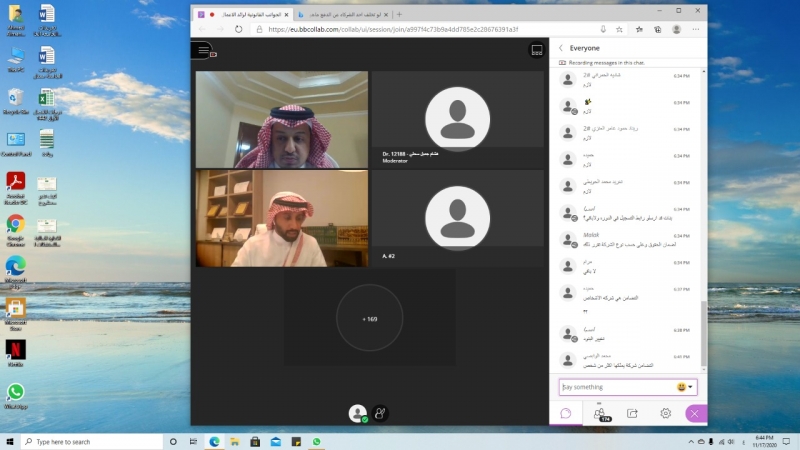Close the Collaborate side panel

coord(692,412)
